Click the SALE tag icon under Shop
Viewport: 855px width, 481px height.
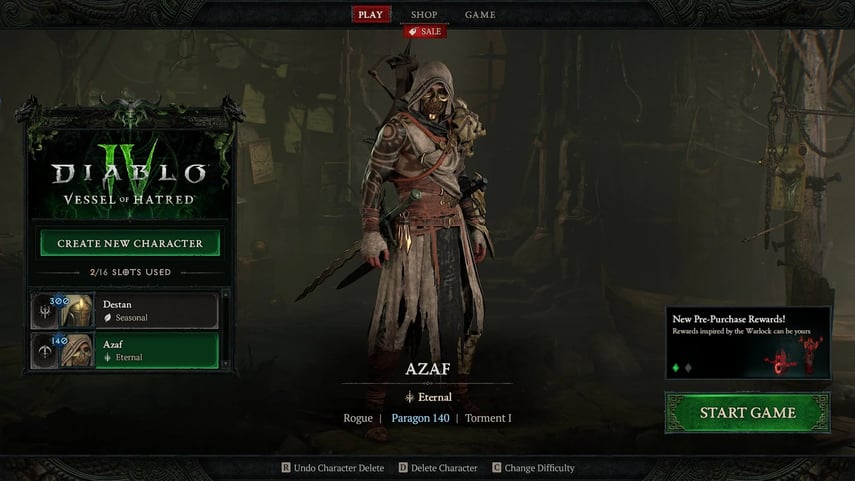413,32
